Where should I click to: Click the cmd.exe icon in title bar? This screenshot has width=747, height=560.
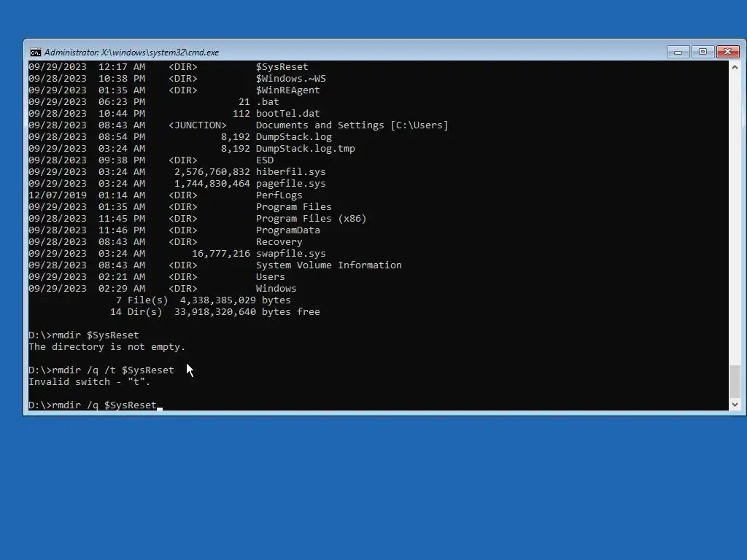(x=35, y=52)
